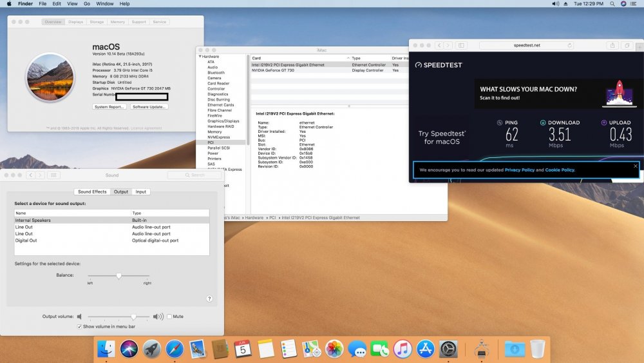644x363 pixels.
Task: Select the Output tab in Sound
Action: (x=121, y=191)
